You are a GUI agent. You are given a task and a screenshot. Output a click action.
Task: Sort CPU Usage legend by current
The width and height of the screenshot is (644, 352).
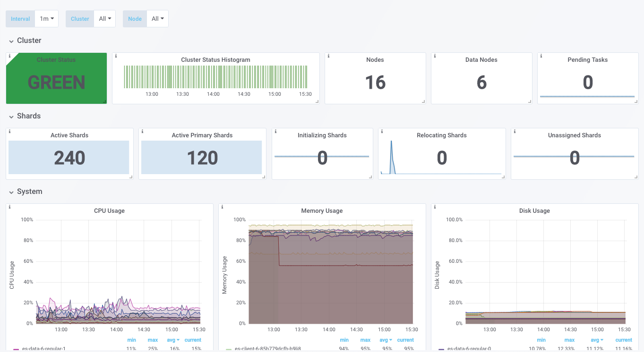193,340
